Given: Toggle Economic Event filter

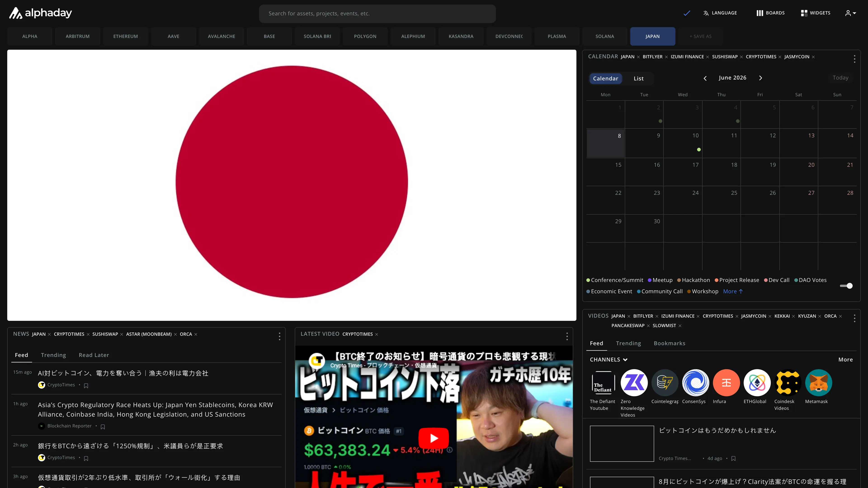Looking at the screenshot, I should [x=609, y=292].
